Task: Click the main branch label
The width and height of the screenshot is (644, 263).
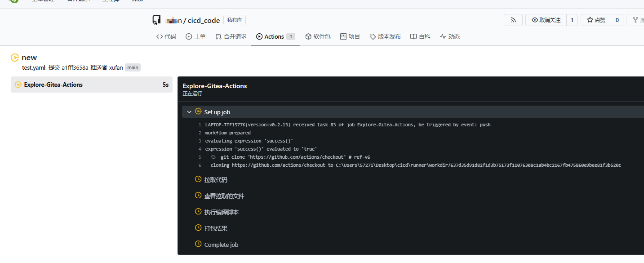Action: [x=132, y=67]
